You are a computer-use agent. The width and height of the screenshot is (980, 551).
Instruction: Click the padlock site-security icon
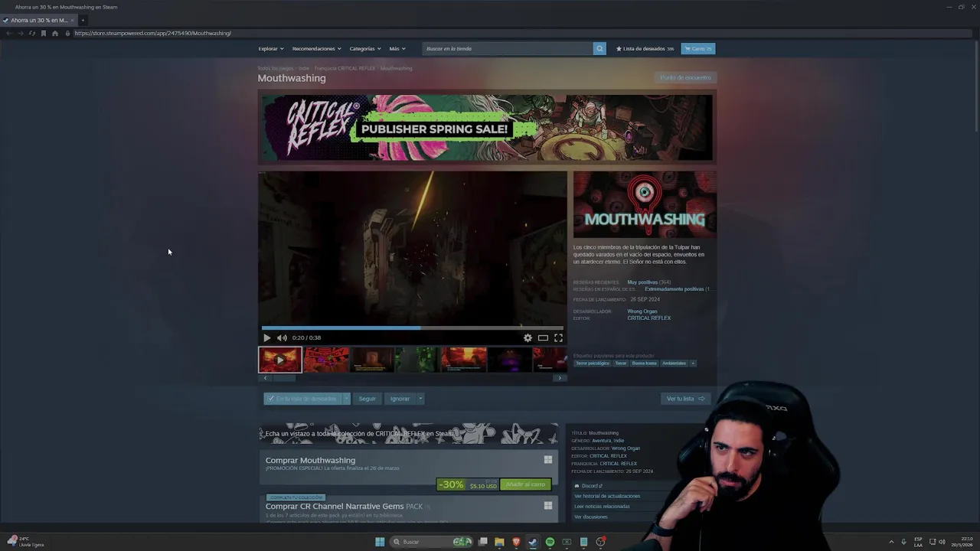(x=67, y=33)
